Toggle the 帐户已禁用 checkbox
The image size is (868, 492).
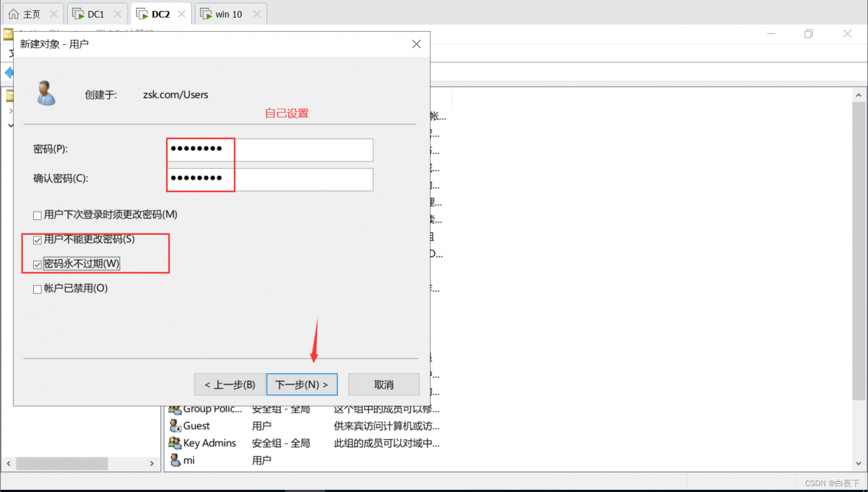click(x=37, y=288)
